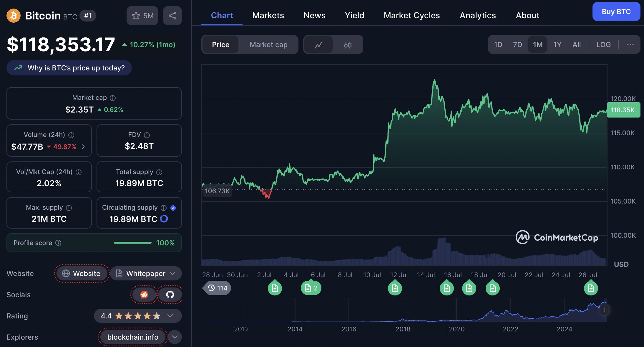Image resolution: width=644 pixels, height=347 pixels.
Task: Open the Markets tab
Action: tap(268, 15)
